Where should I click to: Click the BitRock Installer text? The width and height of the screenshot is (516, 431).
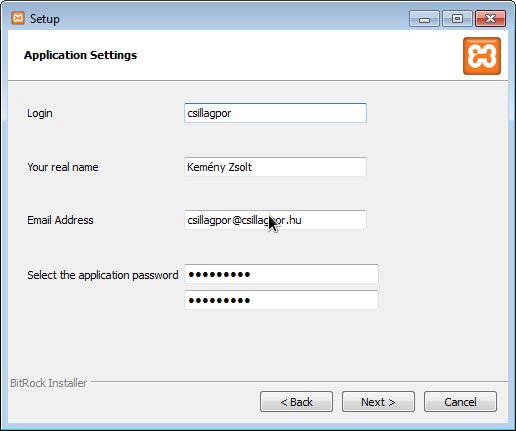49,383
